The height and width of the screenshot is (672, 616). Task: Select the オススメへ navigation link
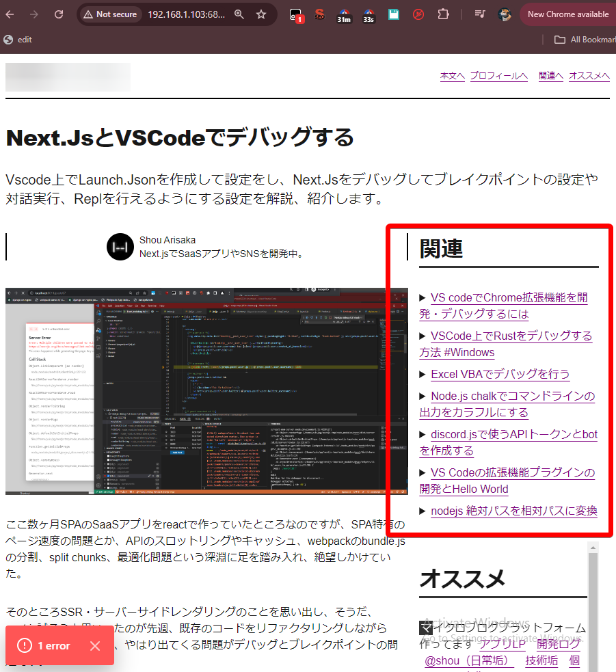click(589, 76)
